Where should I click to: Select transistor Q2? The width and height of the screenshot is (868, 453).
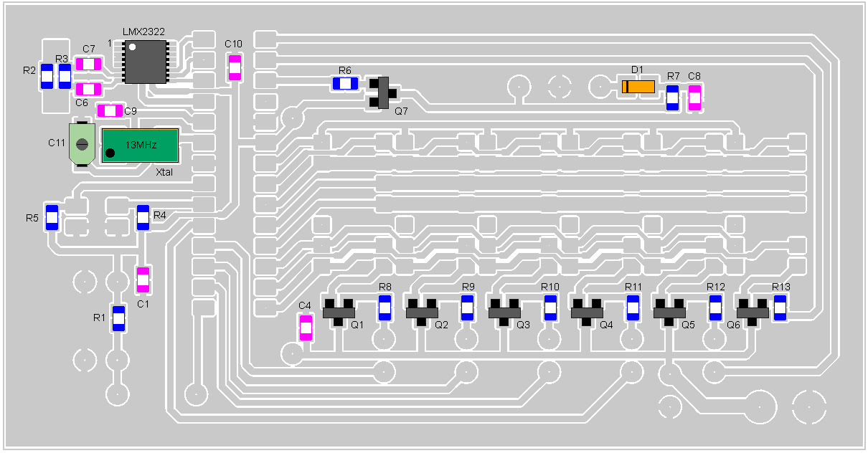coord(422,313)
